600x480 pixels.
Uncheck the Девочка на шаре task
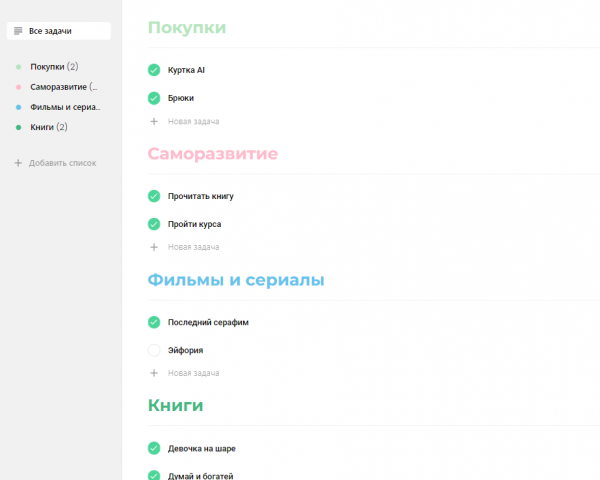pos(154,448)
